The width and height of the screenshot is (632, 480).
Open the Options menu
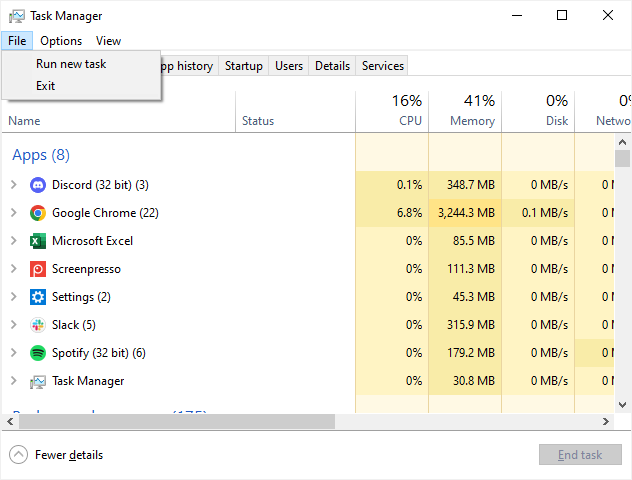(61, 41)
